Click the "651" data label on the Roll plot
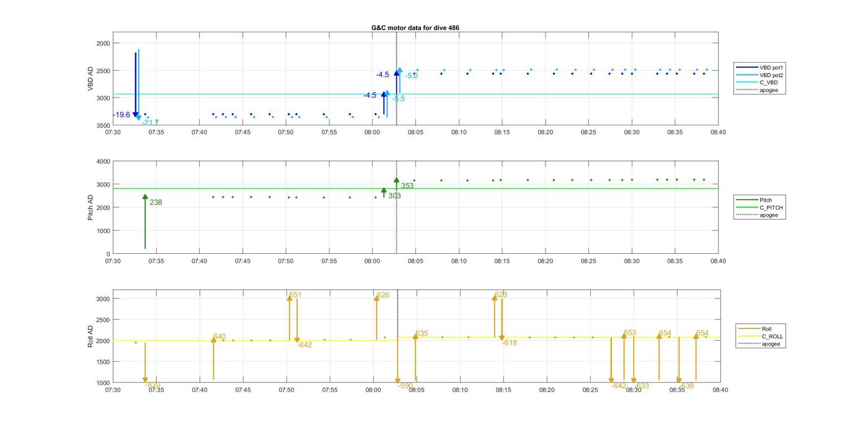868x430 pixels. (x=296, y=295)
